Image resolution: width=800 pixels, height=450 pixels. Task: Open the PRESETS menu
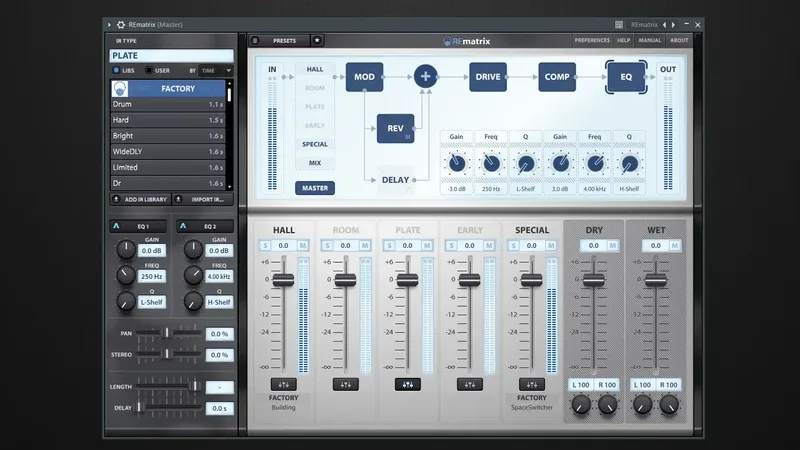point(285,40)
